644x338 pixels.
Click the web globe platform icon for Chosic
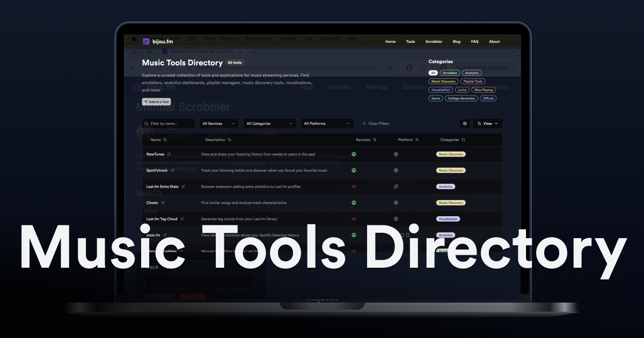point(396,203)
